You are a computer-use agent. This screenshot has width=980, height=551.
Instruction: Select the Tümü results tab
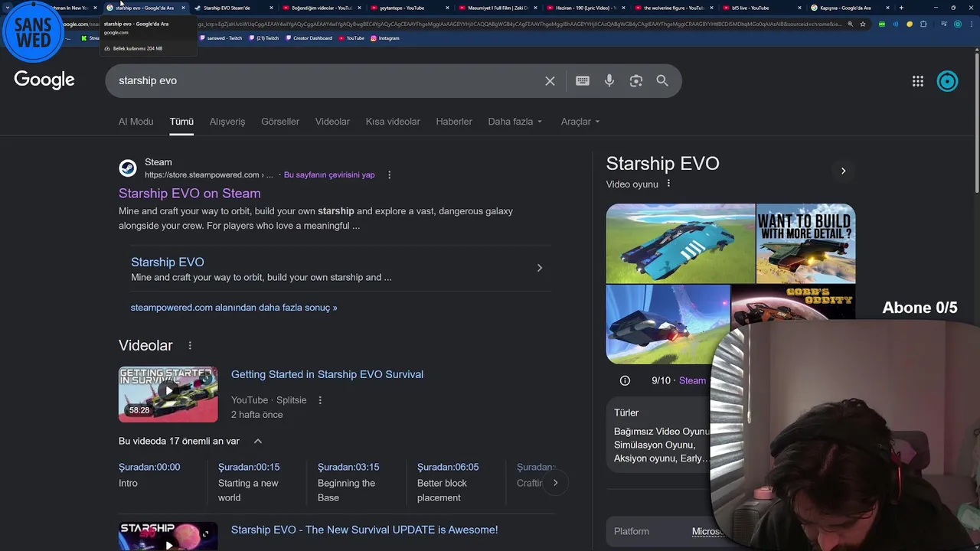(x=181, y=122)
